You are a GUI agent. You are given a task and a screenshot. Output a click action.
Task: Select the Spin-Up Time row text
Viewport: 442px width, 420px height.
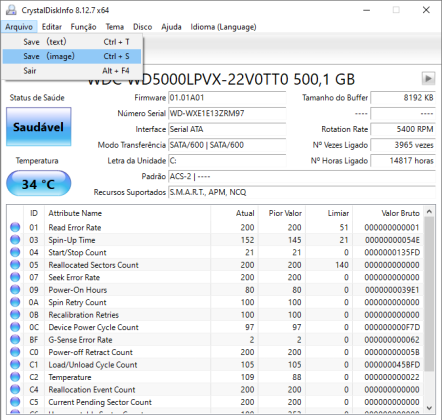(x=72, y=240)
